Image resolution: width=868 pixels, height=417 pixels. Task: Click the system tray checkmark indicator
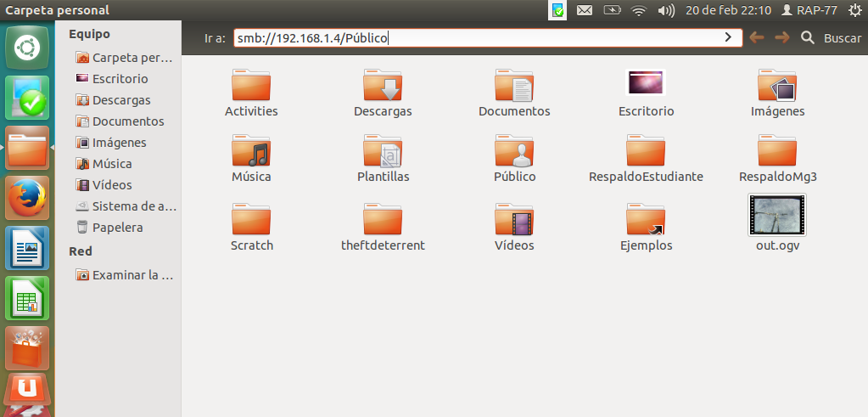point(557,10)
